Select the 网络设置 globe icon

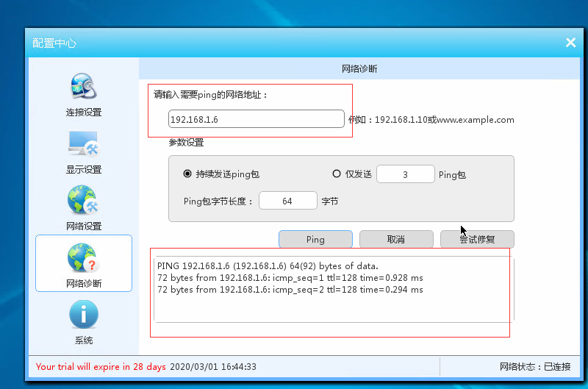[x=83, y=201]
